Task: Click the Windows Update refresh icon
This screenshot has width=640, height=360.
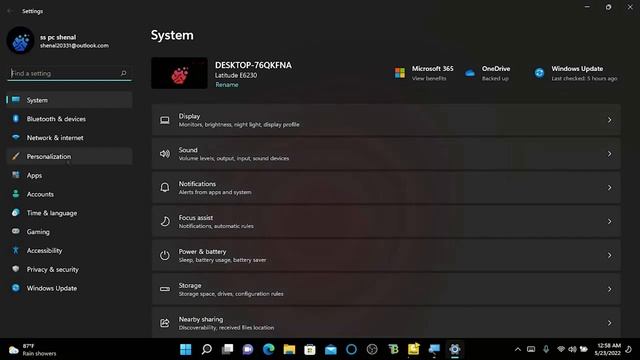Action: coord(540,73)
